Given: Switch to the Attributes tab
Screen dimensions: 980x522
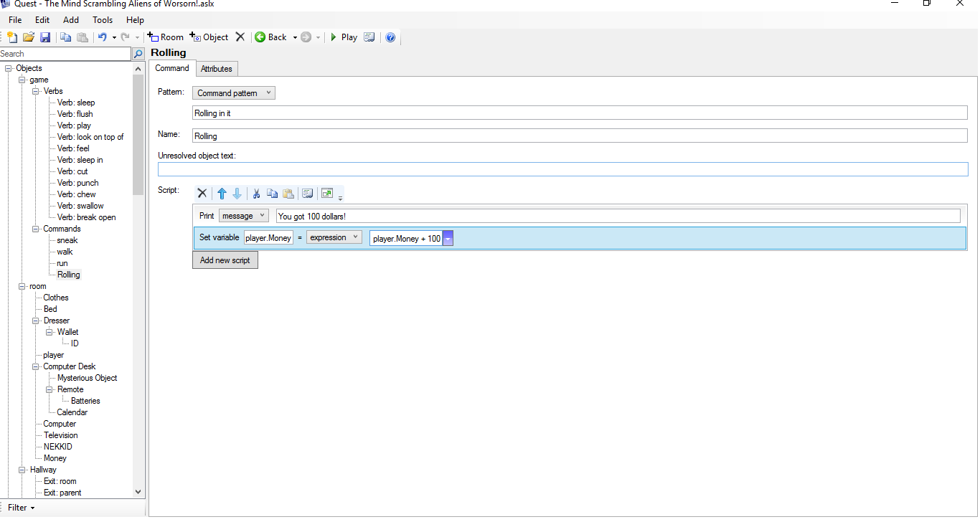Looking at the screenshot, I should 216,69.
